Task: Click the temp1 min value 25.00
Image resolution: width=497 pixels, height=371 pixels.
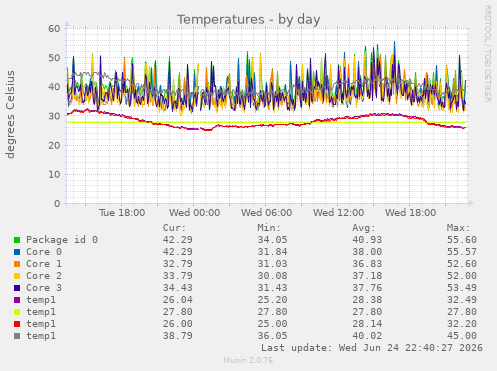Action: click(x=272, y=324)
